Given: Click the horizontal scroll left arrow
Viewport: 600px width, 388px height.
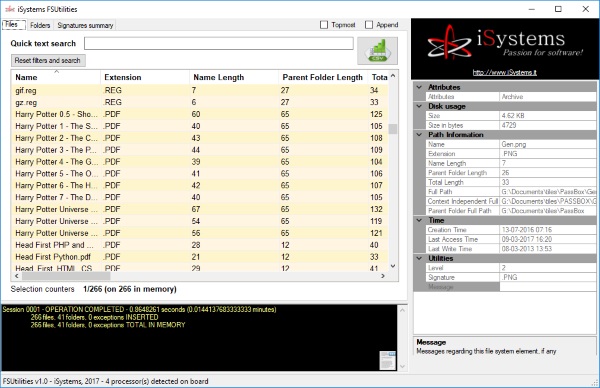Looking at the screenshot, I should click(16, 276).
